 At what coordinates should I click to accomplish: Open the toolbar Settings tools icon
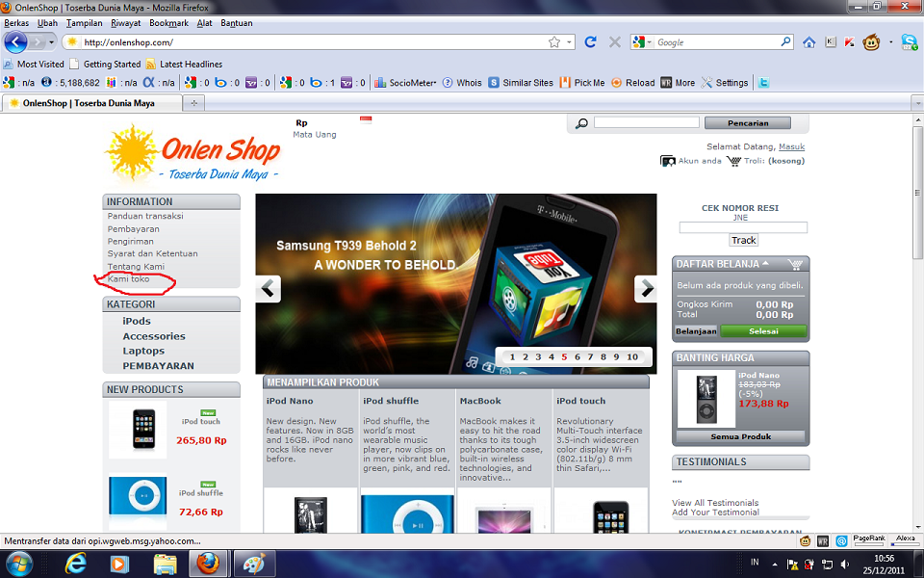(724, 83)
